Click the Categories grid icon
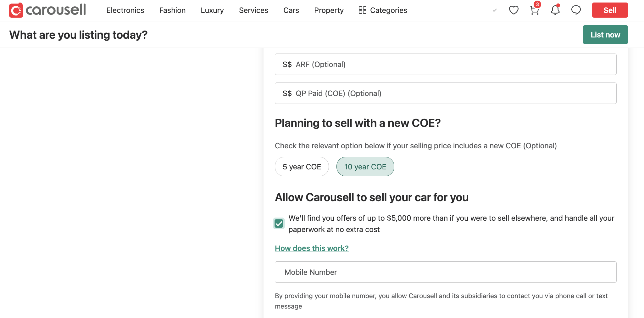Screen dimensions: 644x318 click(362, 10)
